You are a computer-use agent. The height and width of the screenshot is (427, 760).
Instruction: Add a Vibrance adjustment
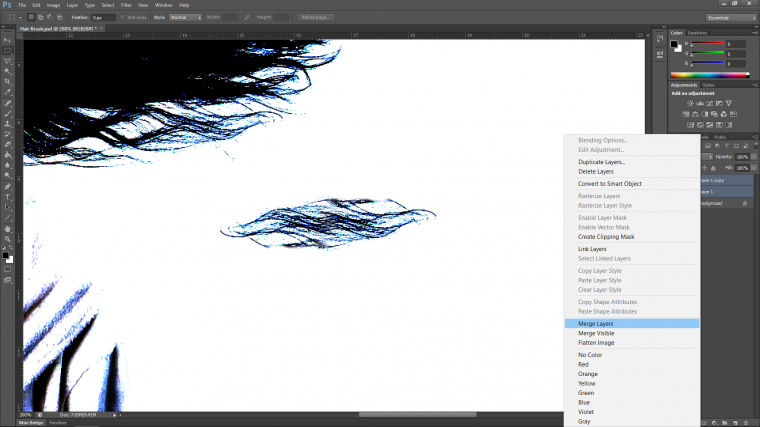(x=728, y=103)
